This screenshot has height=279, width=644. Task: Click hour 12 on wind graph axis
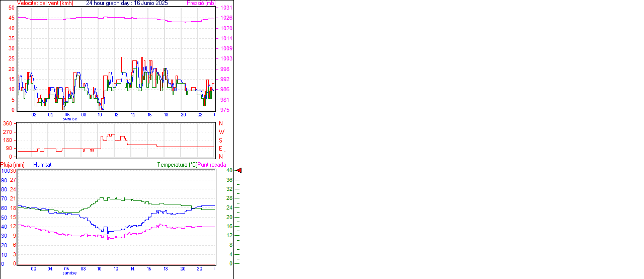pyautogui.click(x=117, y=115)
